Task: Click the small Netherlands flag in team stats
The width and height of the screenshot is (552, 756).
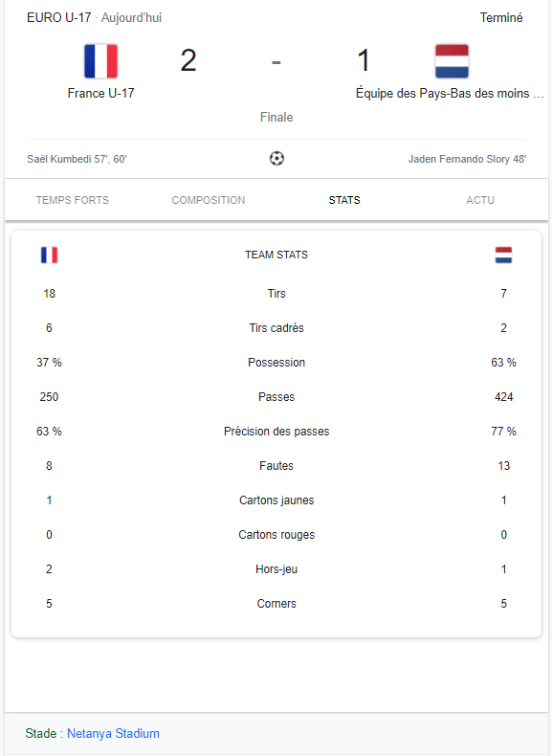Action: tap(504, 255)
